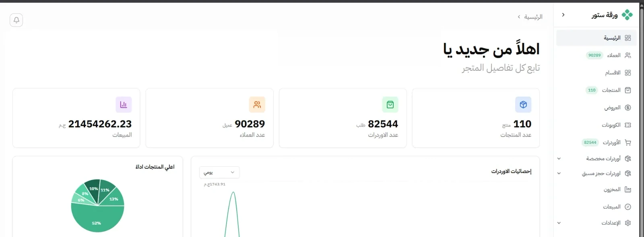Click the المبيعات gauge icon in sidebar

click(628, 207)
